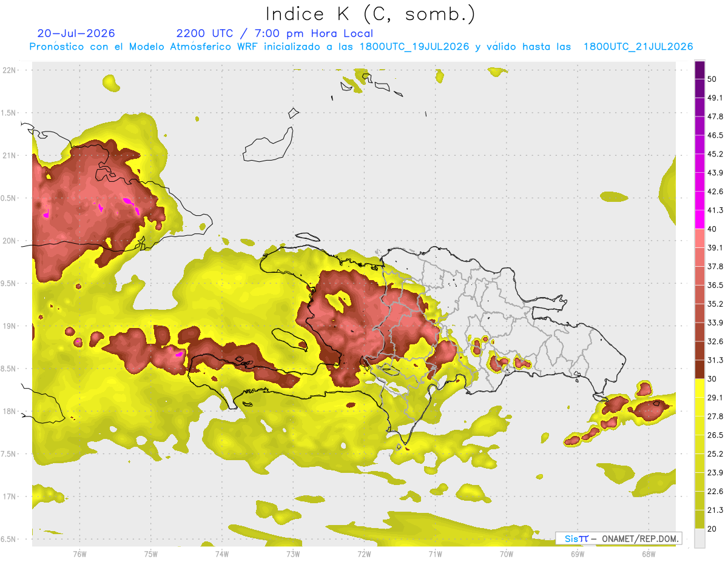Click the legend value '32.6'
This screenshot has width=728, height=562.
[715, 341]
